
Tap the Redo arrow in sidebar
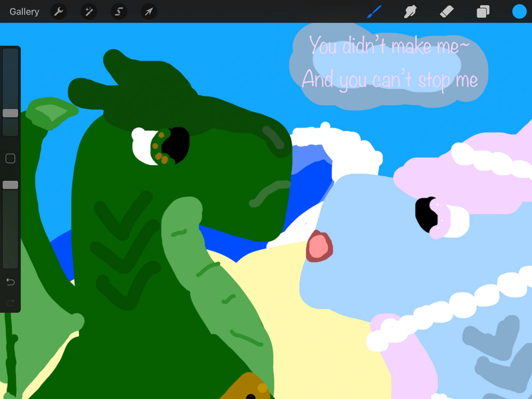[x=10, y=303]
